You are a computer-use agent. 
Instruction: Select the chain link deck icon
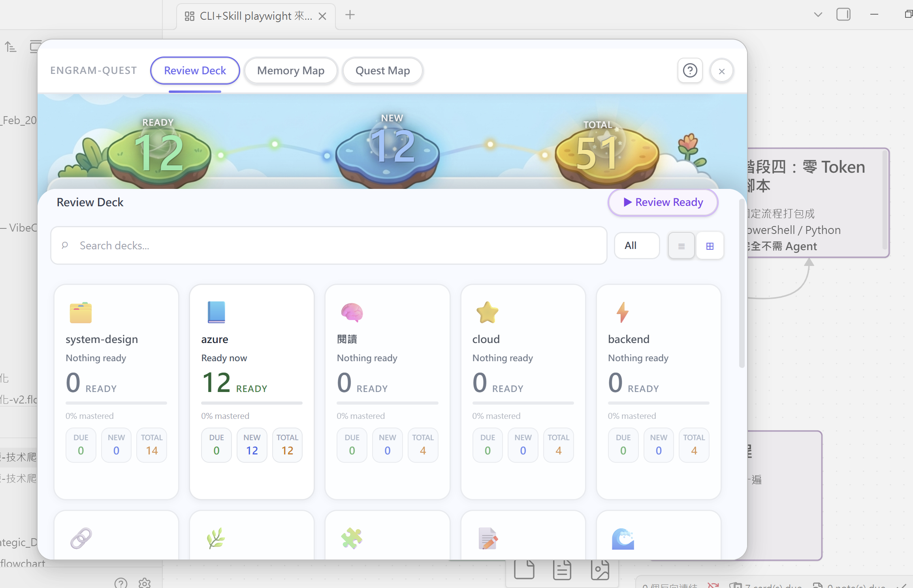tap(81, 538)
